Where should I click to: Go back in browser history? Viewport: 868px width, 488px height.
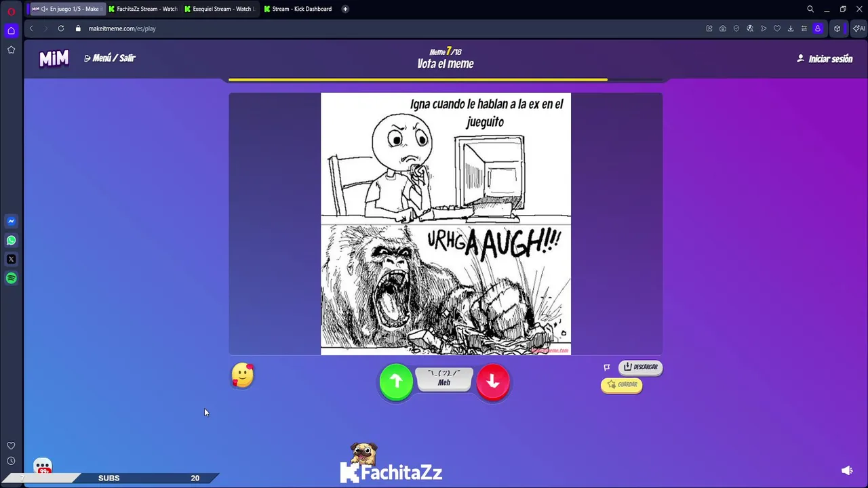click(x=31, y=28)
